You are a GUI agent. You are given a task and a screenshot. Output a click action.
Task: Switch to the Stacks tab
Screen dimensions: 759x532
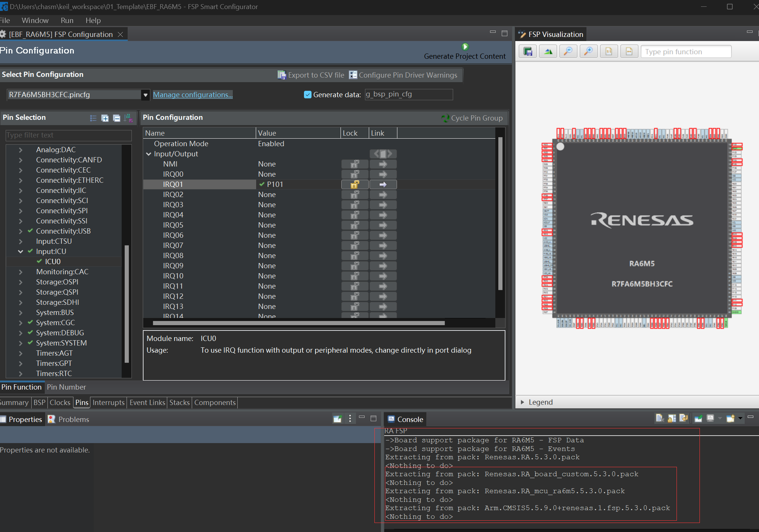pyautogui.click(x=179, y=402)
